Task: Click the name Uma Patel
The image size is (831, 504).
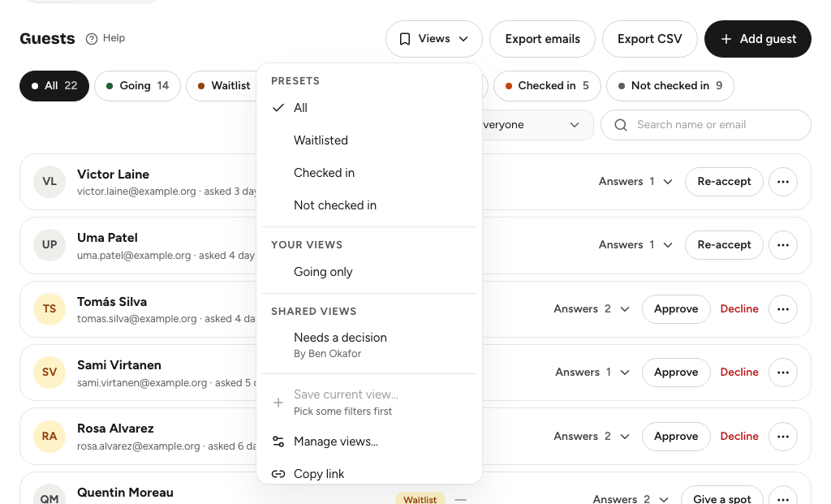Action: (107, 238)
